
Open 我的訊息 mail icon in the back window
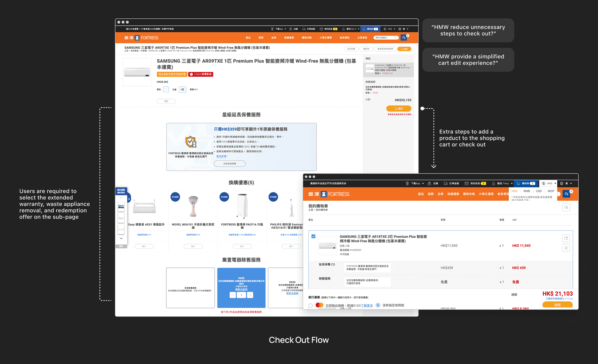tap(321, 29)
